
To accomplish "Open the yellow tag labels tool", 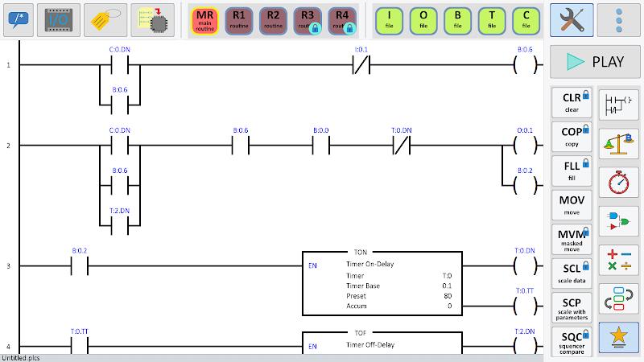I will coord(105,19).
